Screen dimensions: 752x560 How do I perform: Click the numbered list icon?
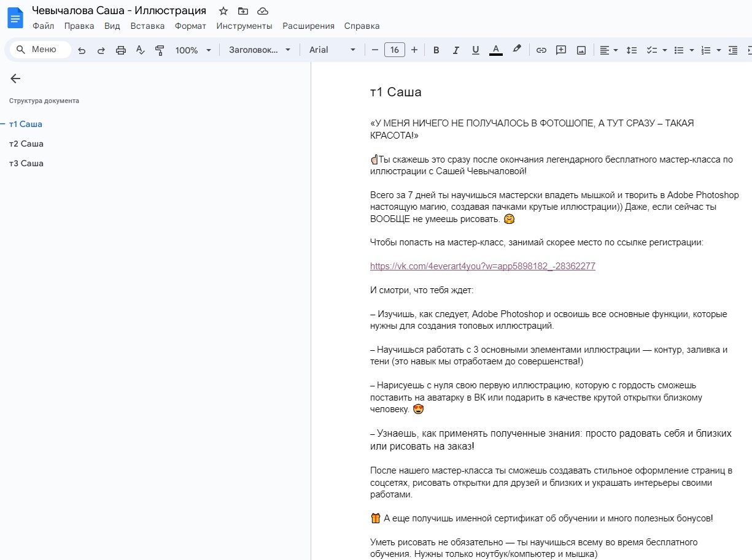[706, 50]
